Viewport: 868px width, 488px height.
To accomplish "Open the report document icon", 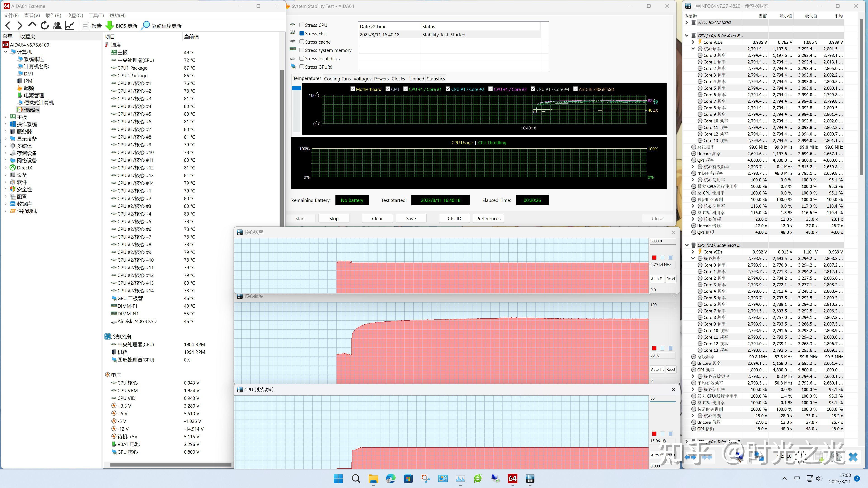I will coord(86,26).
